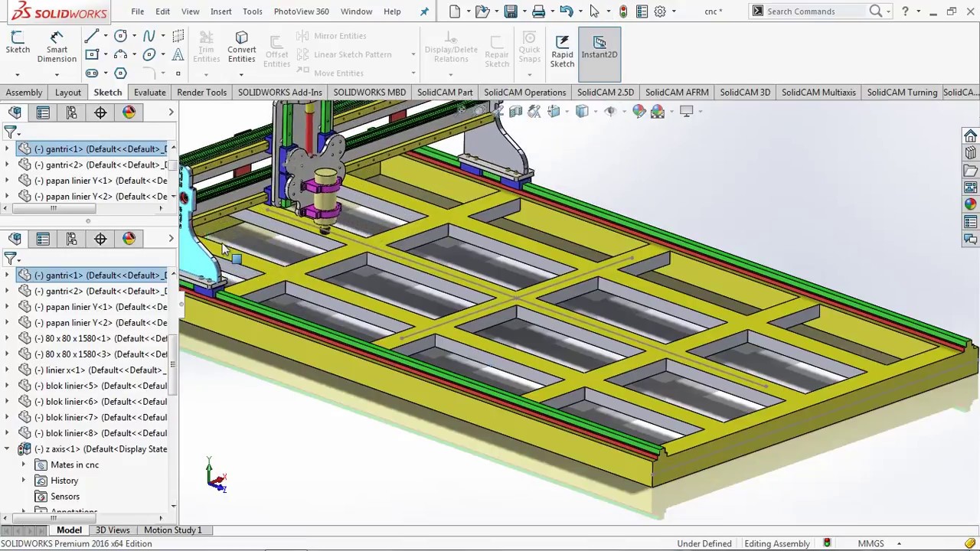Open the File Properties list icon

coord(642,11)
